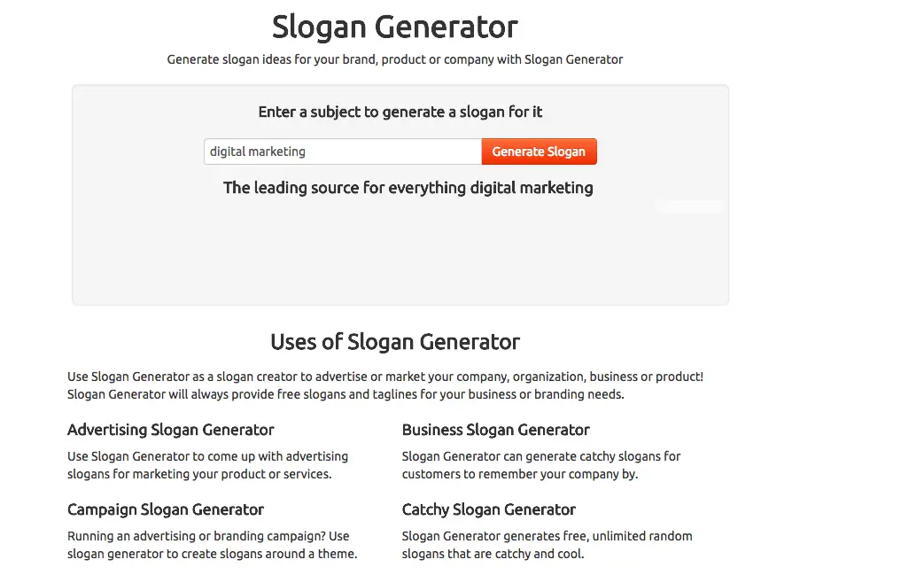Click the text about advertising slogans for marketing
Image resolution: width=924 pixels, height=575 pixels.
pyautogui.click(x=207, y=465)
